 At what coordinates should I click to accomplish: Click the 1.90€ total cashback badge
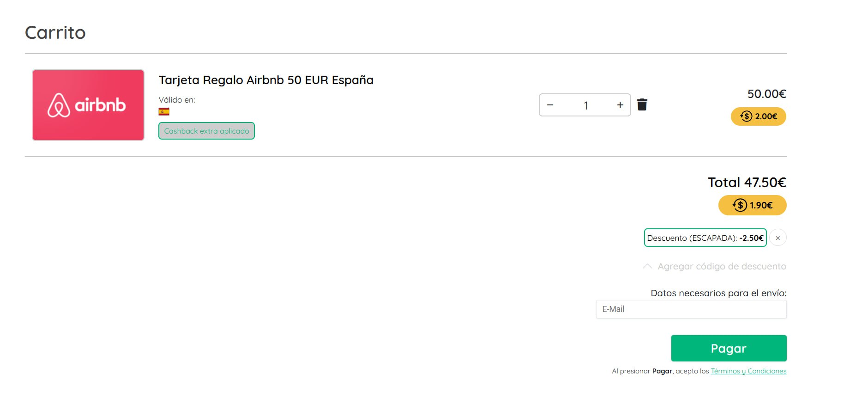[x=752, y=205]
